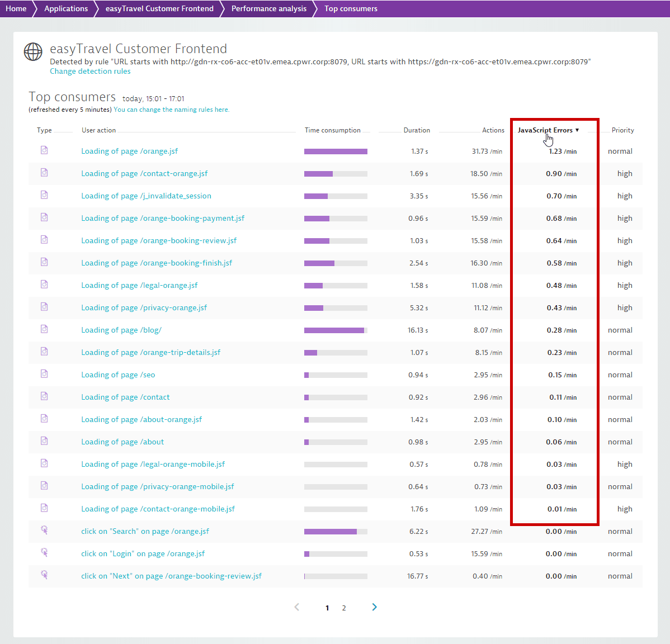The image size is (670, 644).
Task: Select the Top consumers breadcrumb
Action: pyautogui.click(x=351, y=8)
